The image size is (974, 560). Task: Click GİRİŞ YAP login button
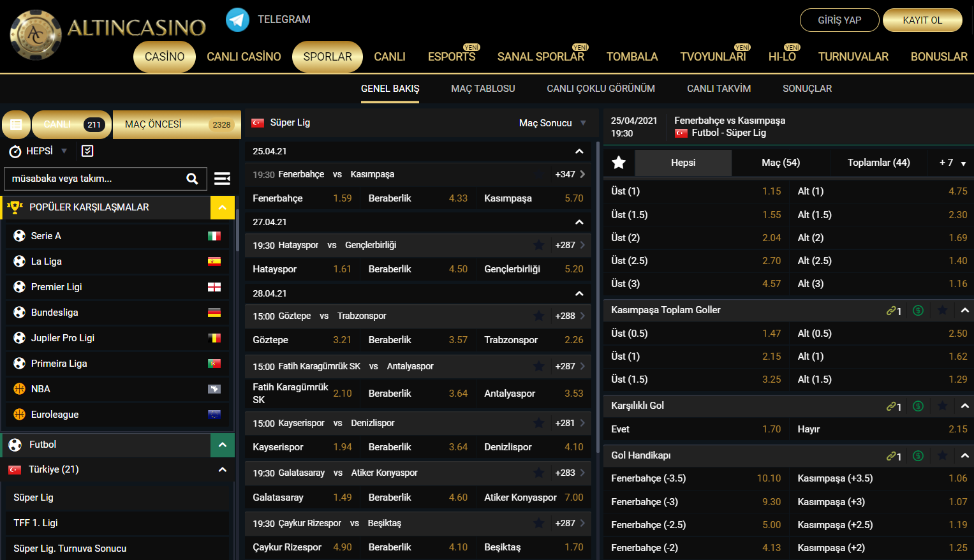click(x=839, y=20)
